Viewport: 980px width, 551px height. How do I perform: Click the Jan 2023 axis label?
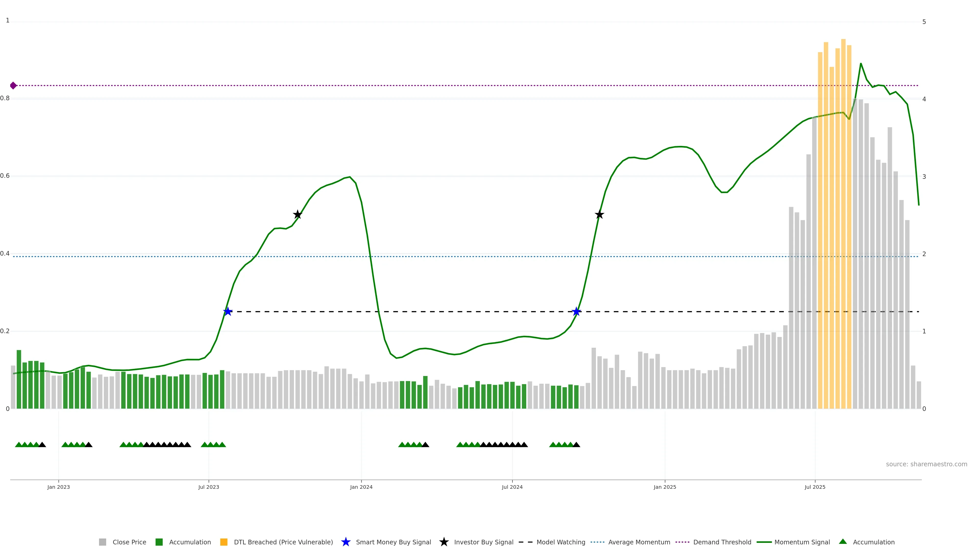[59, 487]
